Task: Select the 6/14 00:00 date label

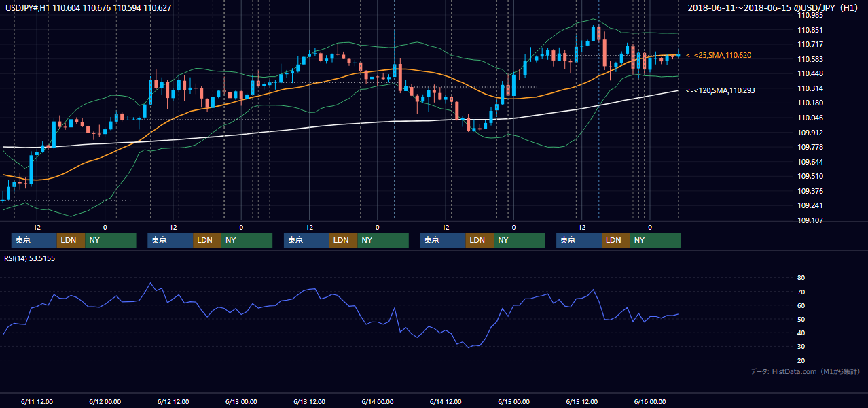Action: click(377, 402)
